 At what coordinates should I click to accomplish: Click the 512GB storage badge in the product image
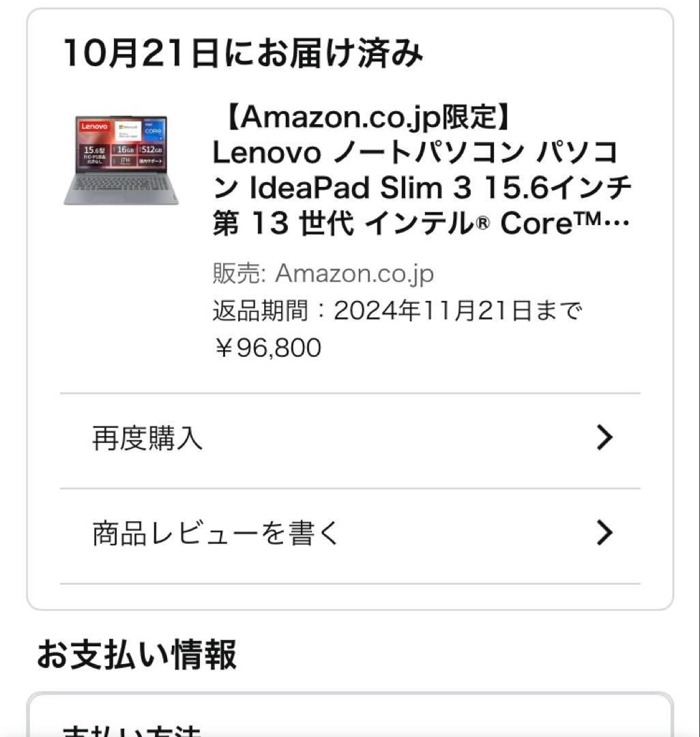(151, 149)
